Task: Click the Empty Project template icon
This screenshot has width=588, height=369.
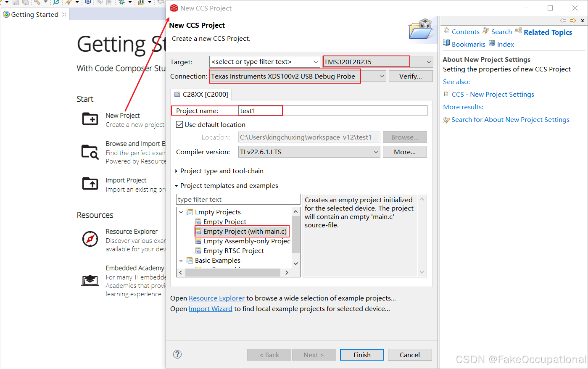Action: [198, 222]
